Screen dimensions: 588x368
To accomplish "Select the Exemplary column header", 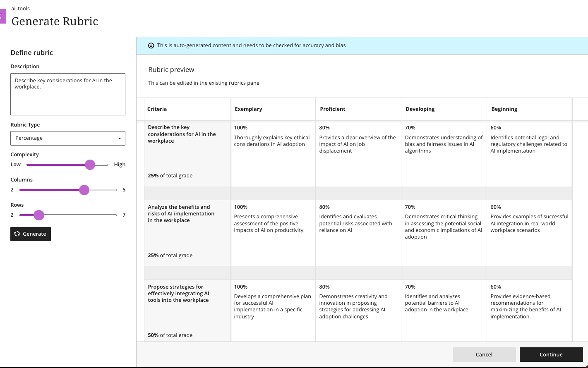I will [x=248, y=109].
